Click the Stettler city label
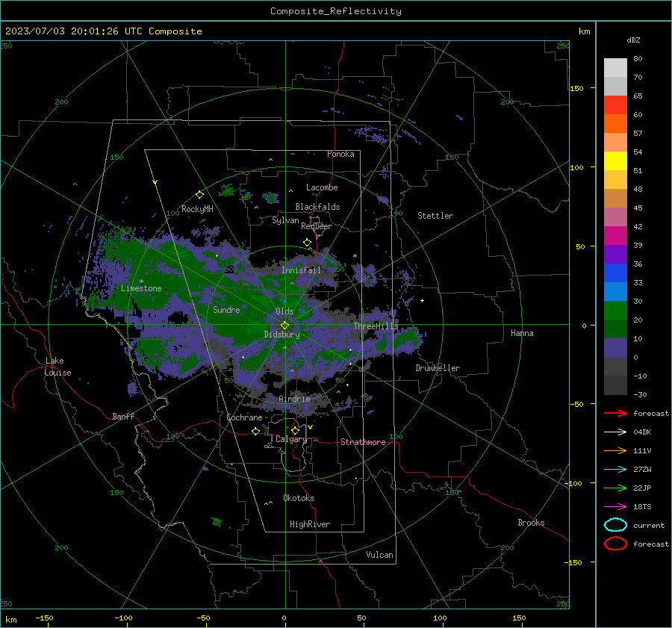 point(435,216)
